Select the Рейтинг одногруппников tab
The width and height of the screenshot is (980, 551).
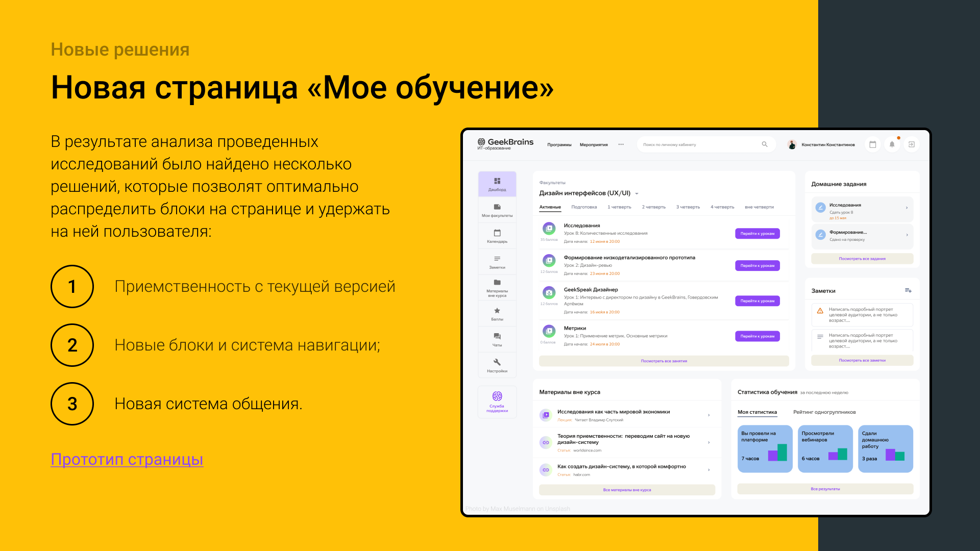click(825, 412)
